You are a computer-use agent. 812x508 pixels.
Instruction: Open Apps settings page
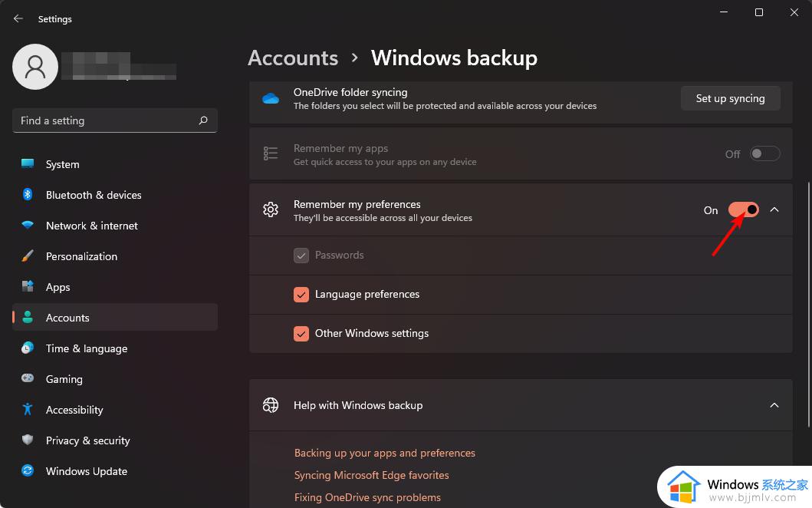click(x=115, y=286)
